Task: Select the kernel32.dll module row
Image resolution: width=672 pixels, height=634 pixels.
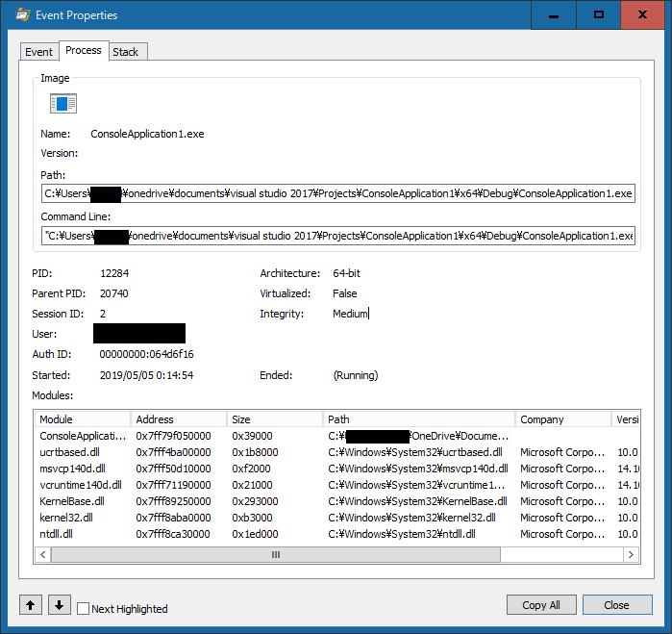Action: pyautogui.click(x=336, y=518)
